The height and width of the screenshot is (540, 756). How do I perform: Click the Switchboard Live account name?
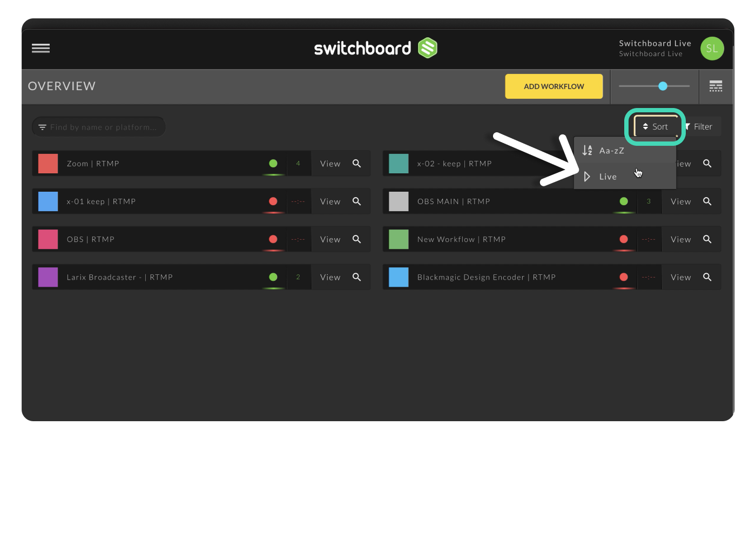pos(655,43)
